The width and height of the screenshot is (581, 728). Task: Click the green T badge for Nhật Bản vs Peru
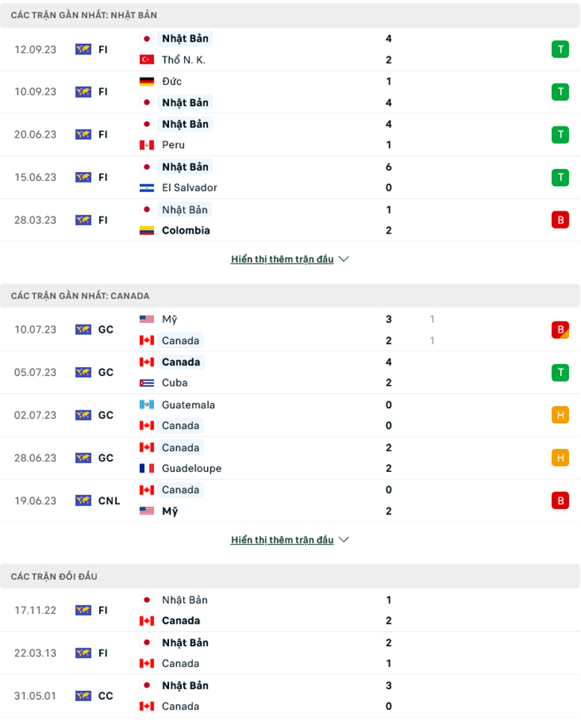(561, 135)
